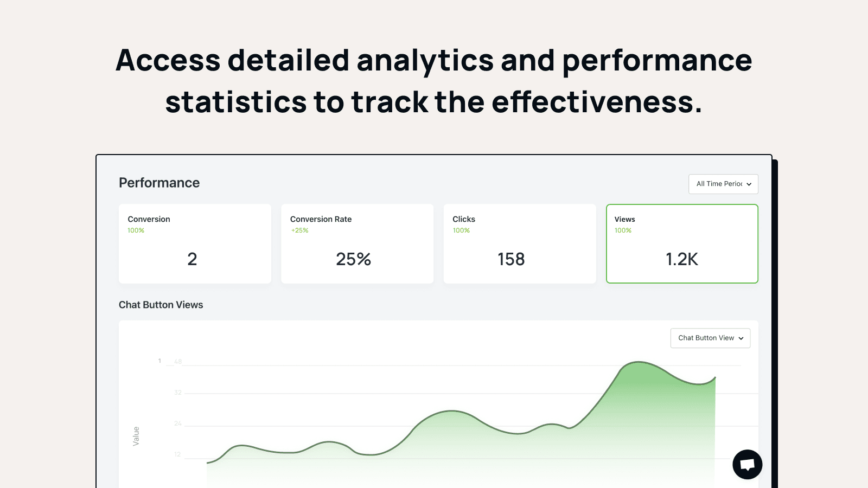Screen dimensions: 868x488
Task: Click the Chat Button View selector text
Action: [706, 338]
